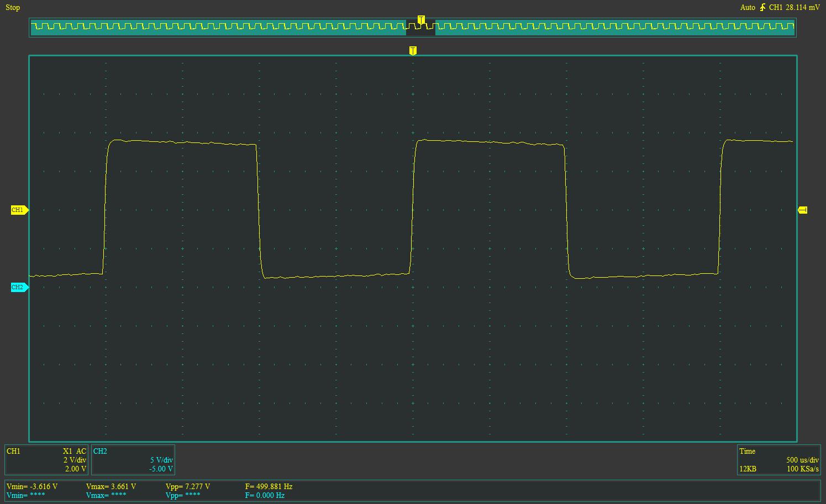This screenshot has width=826, height=504.
Task: Click the 500 us/div time base value
Action: 802,460
